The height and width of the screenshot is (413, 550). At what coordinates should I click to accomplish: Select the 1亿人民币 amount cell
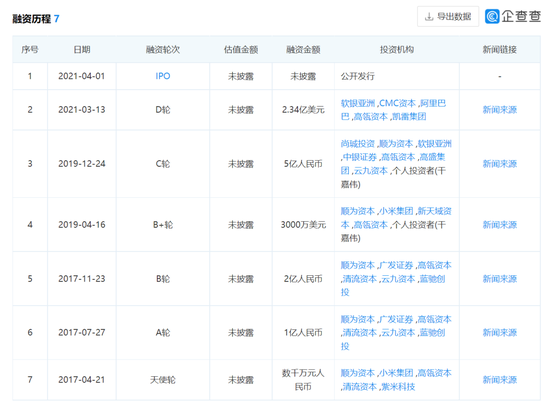click(x=303, y=332)
